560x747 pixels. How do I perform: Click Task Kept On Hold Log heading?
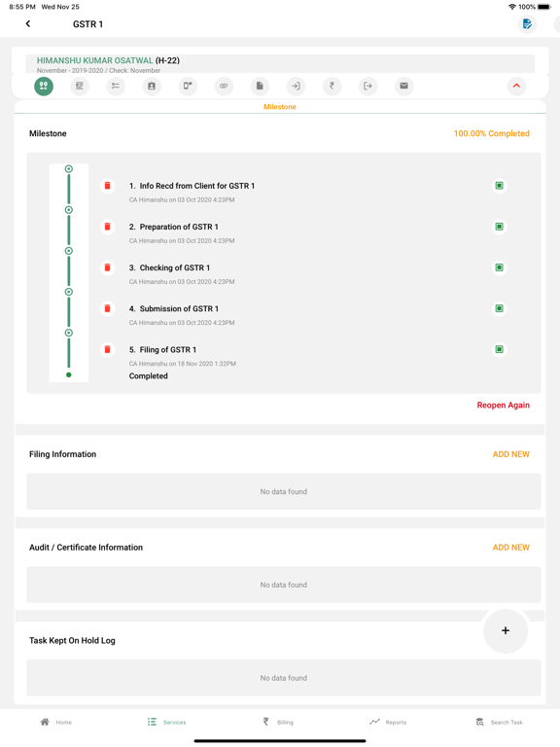[72, 640]
